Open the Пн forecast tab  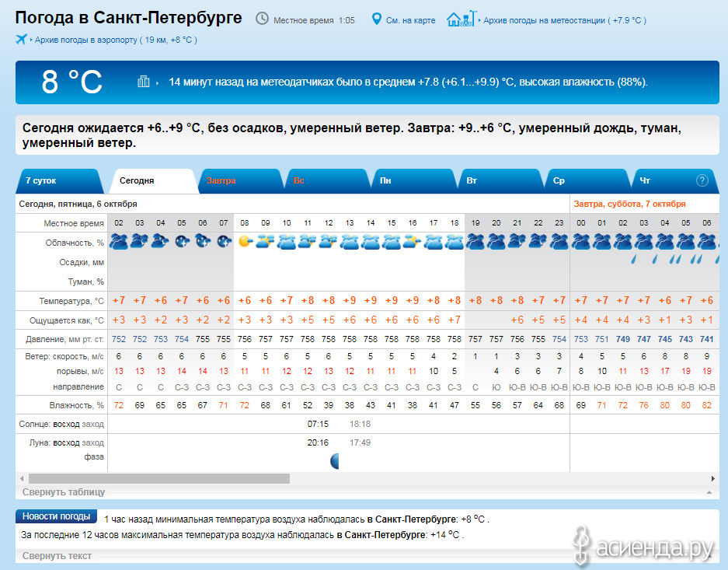(414, 180)
